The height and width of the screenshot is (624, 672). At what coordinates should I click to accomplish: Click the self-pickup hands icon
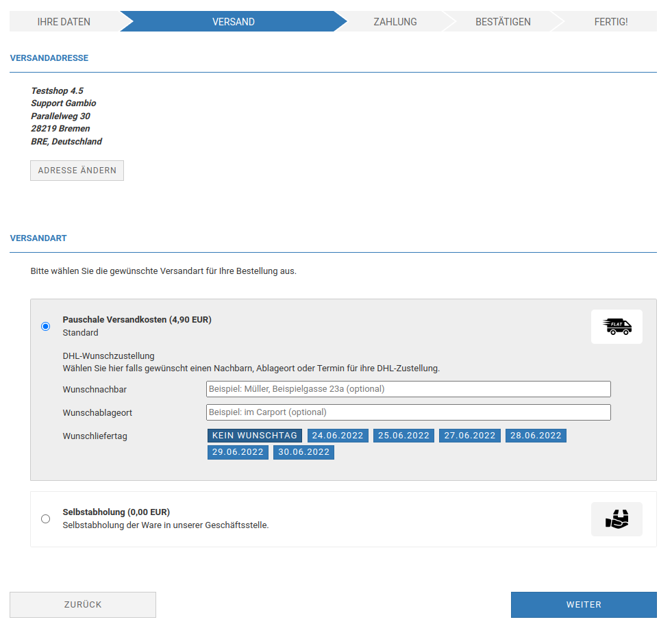coord(616,519)
